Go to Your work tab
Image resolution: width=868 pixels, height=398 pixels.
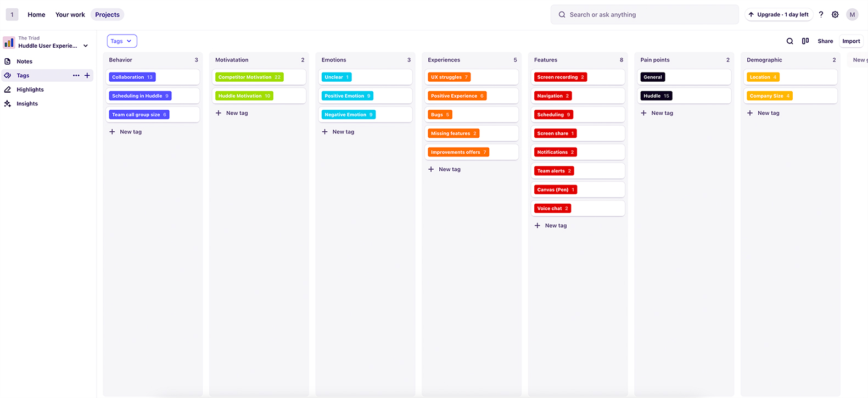click(70, 15)
